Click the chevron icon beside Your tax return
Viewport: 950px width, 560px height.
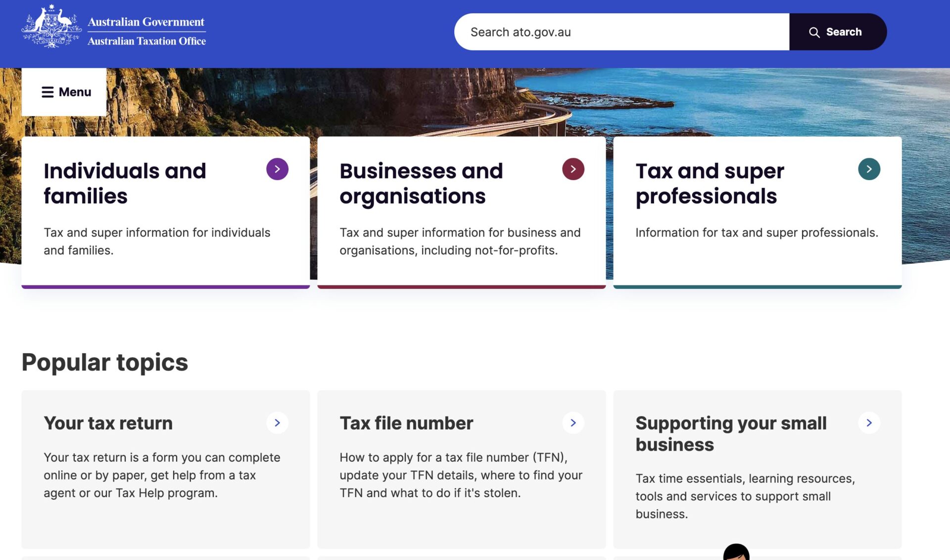pos(277,423)
